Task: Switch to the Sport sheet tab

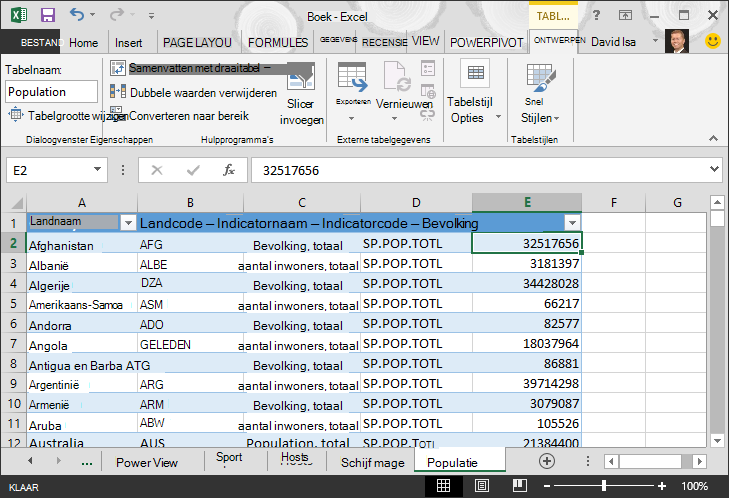Action: (229, 458)
